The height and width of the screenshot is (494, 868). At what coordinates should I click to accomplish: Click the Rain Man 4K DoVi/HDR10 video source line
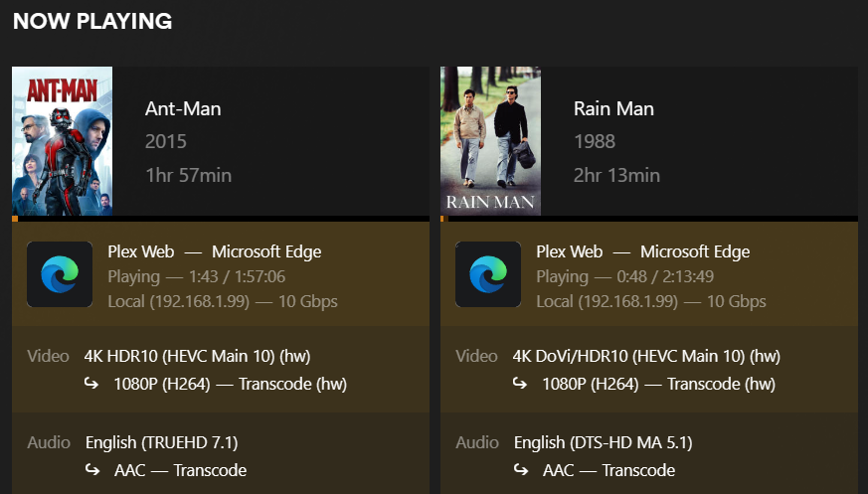[x=646, y=356]
